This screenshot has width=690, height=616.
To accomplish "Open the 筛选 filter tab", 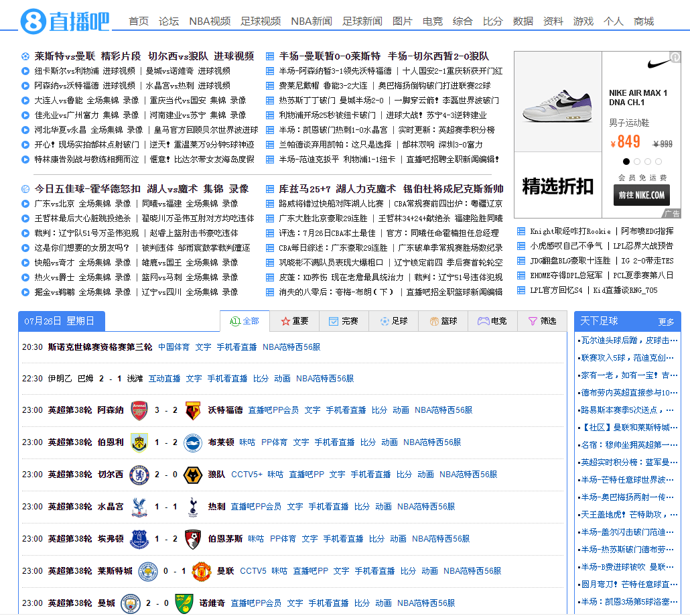I will [x=542, y=321].
